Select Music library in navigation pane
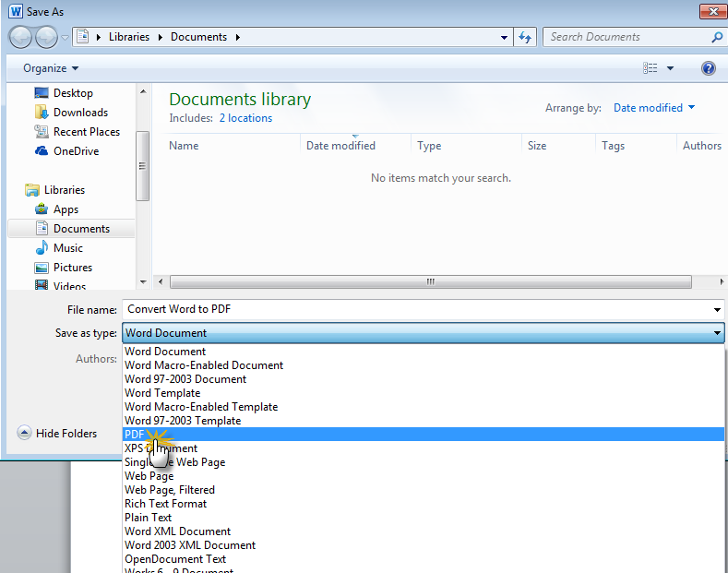The height and width of the screenshot is (573, 728). (67, 248)
